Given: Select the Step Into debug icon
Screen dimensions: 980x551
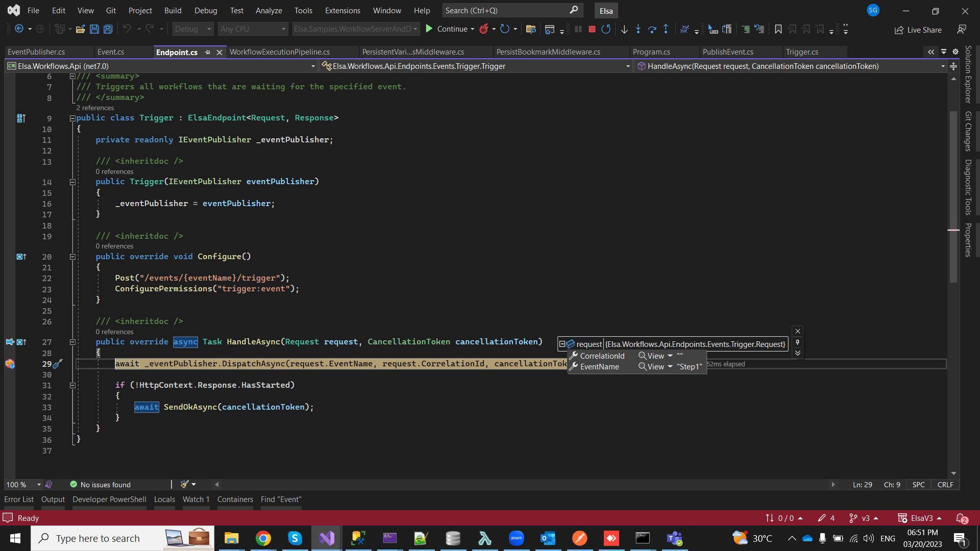Looking at the screenshot, I should [x=639, y=29].
